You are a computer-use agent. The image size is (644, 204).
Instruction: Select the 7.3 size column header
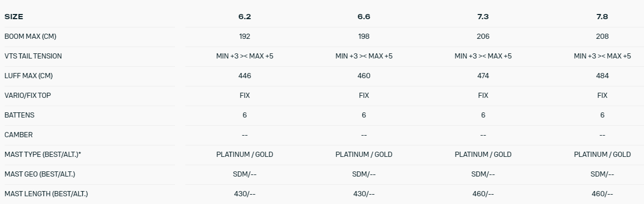point(483,17)
